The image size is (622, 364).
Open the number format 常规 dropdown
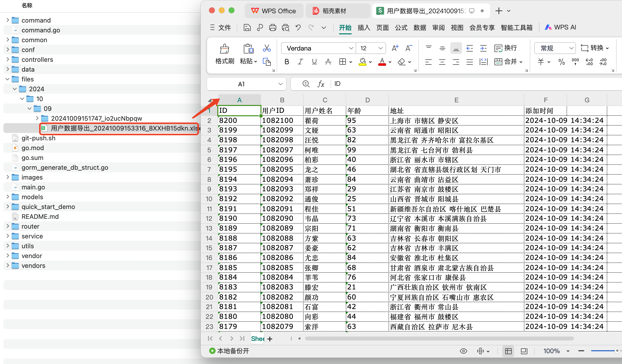click(571, 48)
